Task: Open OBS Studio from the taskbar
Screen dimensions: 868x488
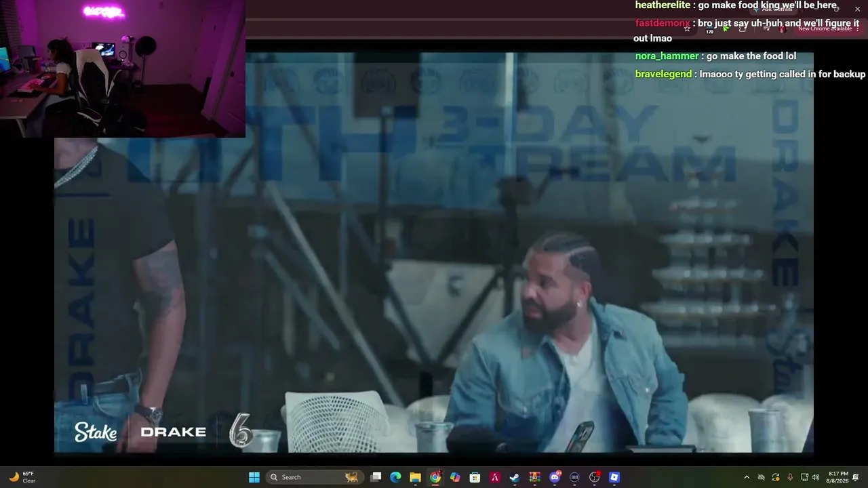Action: click(595, 477)
